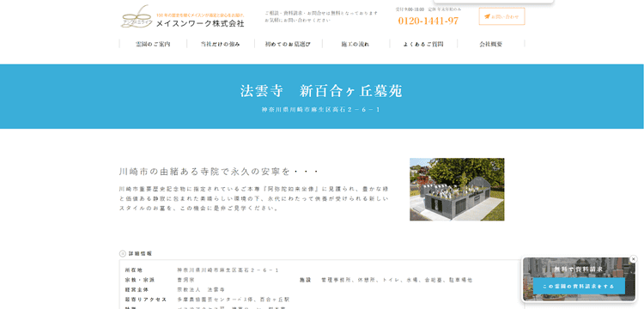Open the 会社概要 menu
The width and height of the screenshot is (644, 309).
click(491, 44)
